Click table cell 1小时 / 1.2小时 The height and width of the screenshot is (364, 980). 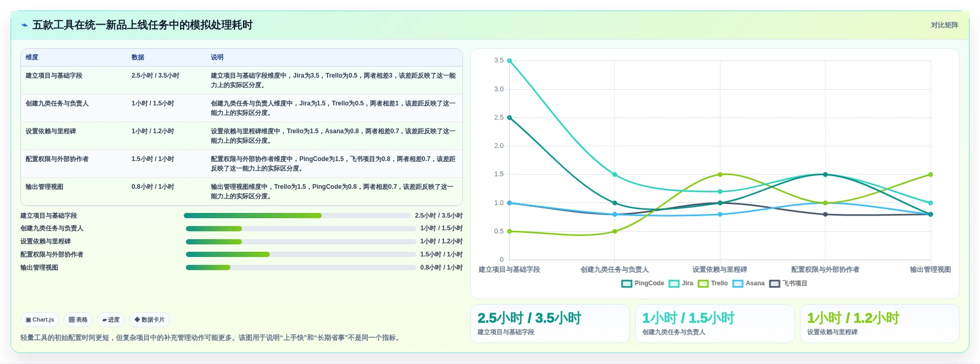tap(153, 131)
